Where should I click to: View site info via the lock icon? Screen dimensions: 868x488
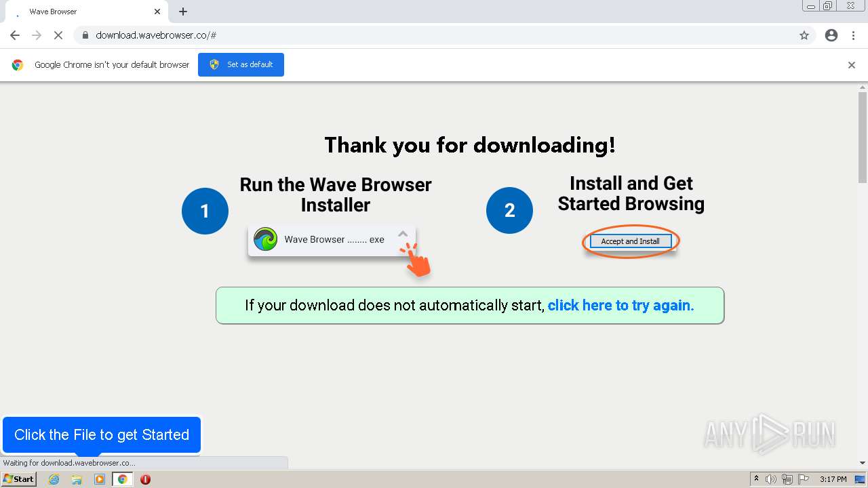pyautogui.click(x=85, y=35)
